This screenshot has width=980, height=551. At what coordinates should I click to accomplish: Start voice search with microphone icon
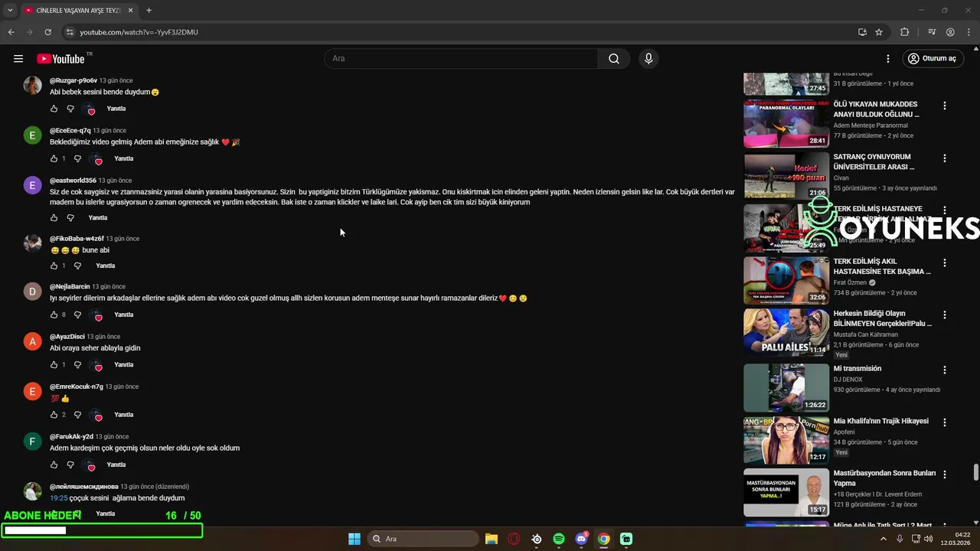(x=648, y=58)
